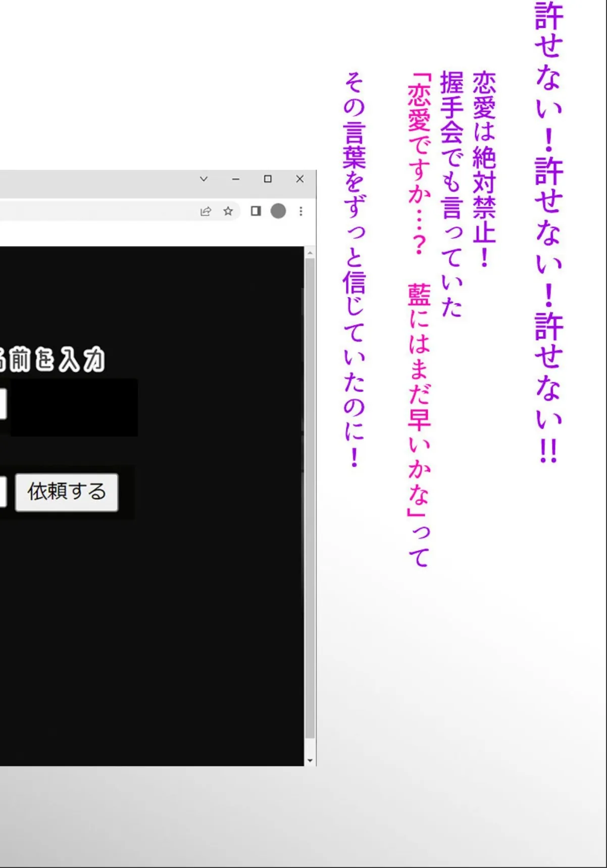
Task: Expand the tab search chevron
Action: (x=204, y=179)
